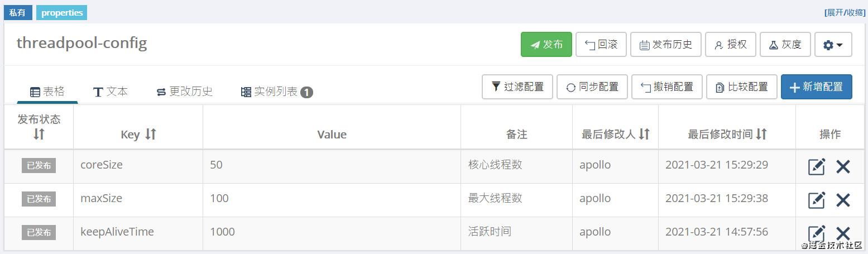Sort by 最后修改时间 column
The height and width of the screenshot is (254, 868).
[761, 134]
